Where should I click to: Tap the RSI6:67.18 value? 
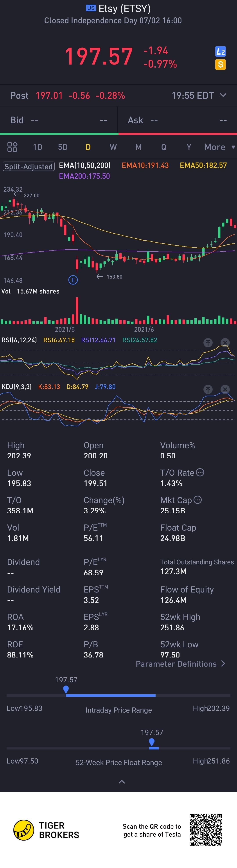coord(59,340)
